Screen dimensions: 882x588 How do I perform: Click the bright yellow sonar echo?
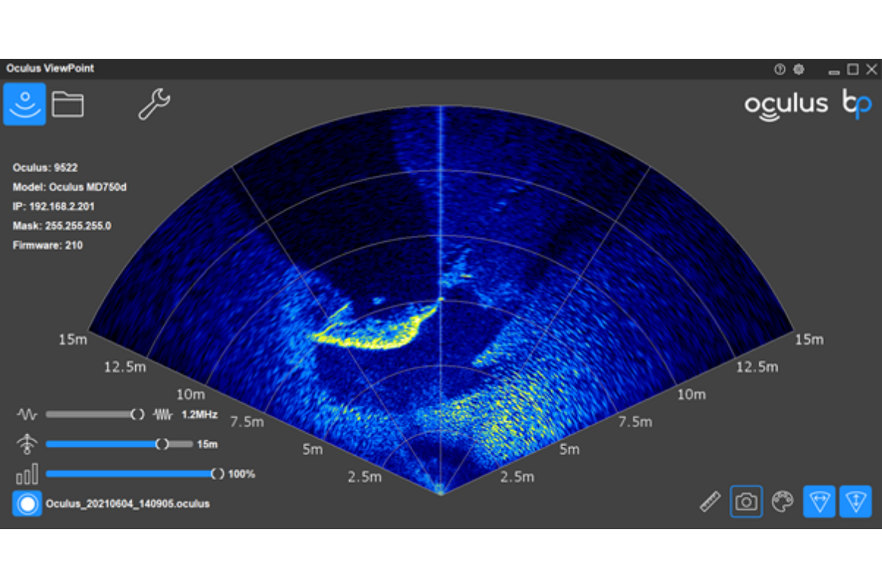point(367,338)
